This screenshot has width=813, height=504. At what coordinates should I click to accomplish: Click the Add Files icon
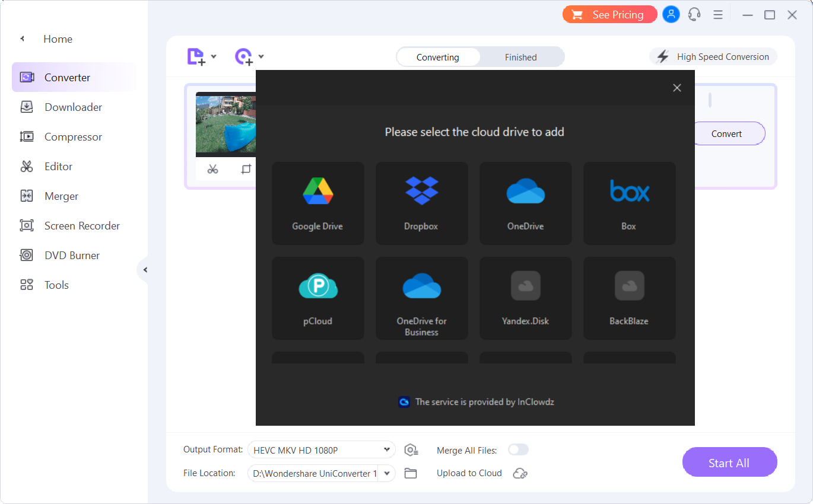(x=196, y=57)
